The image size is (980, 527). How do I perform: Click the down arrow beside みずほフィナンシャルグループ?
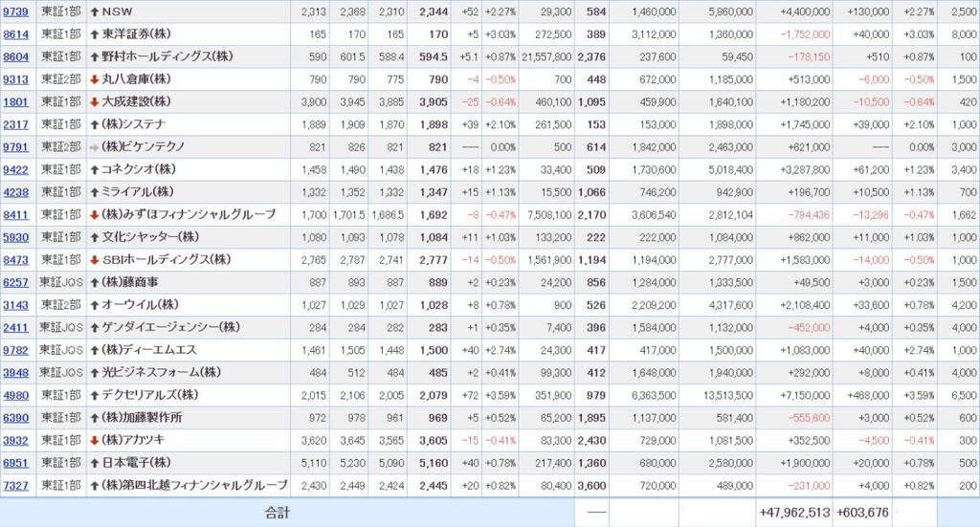click(95, 215)
